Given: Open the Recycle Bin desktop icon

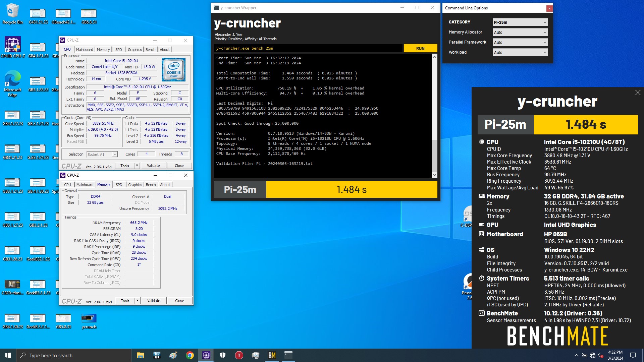Looking at the screenshot, I should 13,14.
